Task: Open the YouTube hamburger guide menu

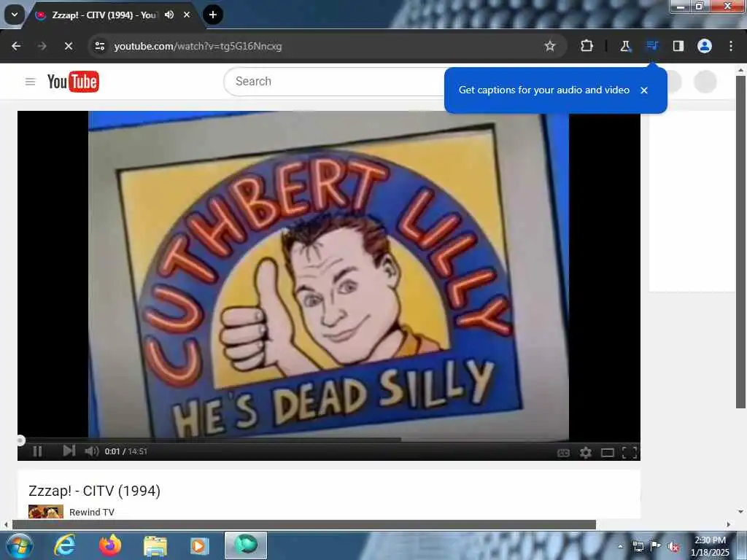Action: point(30,82)
